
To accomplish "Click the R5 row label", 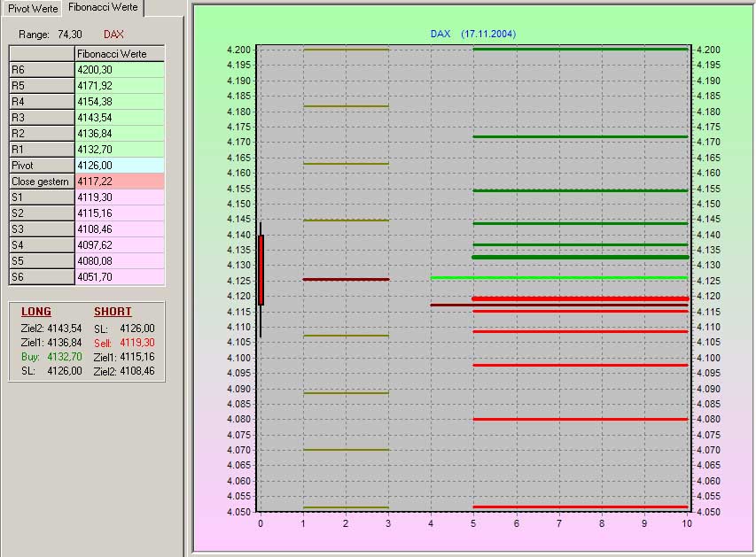I will tap(42, 86).
